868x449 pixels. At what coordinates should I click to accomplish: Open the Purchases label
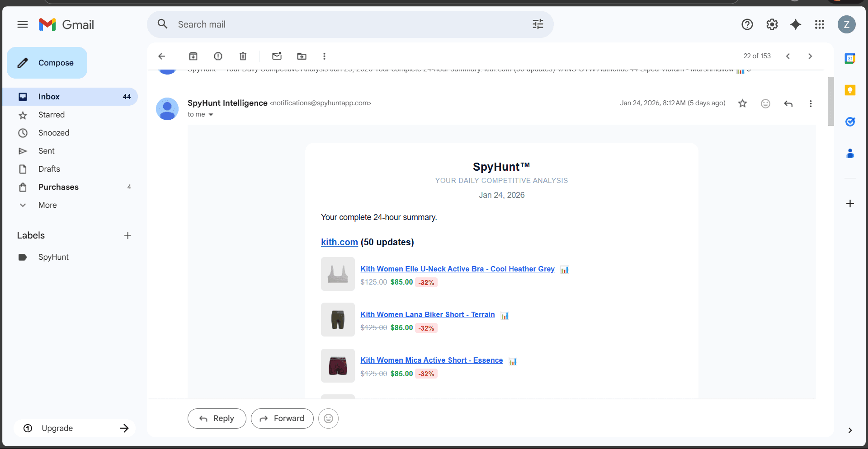[58, 187]
